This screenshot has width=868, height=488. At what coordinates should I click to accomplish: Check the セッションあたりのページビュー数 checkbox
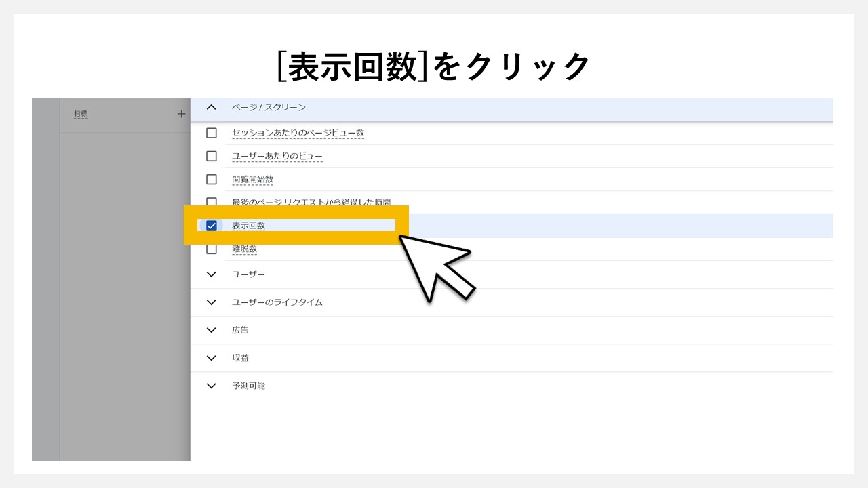click(212, 133)
